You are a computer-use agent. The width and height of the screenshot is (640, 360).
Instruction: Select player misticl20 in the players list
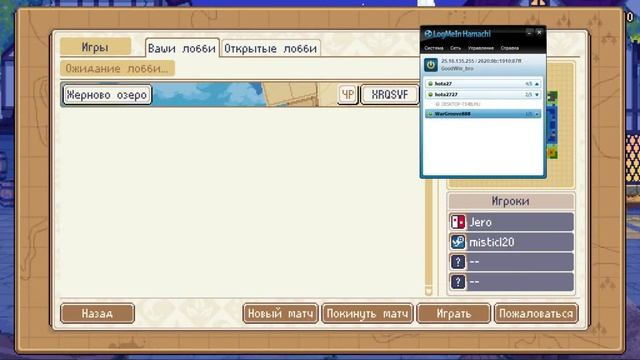(511, 242)
